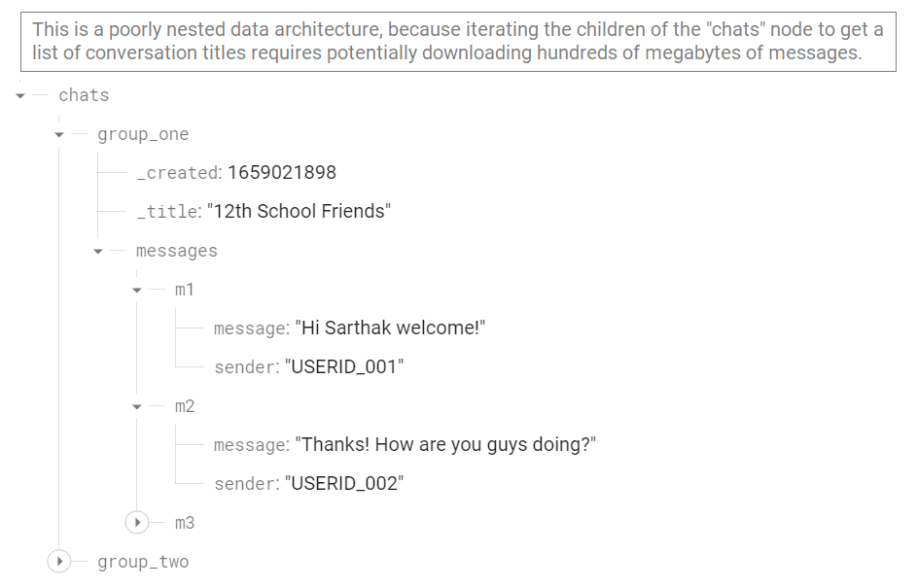
Task: Expand the group_two node circle arrow
Action: coord(59,562)
